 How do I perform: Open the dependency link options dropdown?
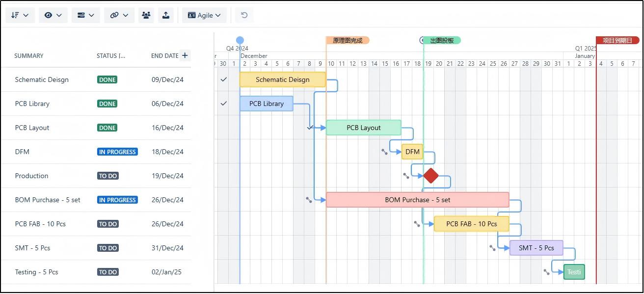tap(119, 15)
